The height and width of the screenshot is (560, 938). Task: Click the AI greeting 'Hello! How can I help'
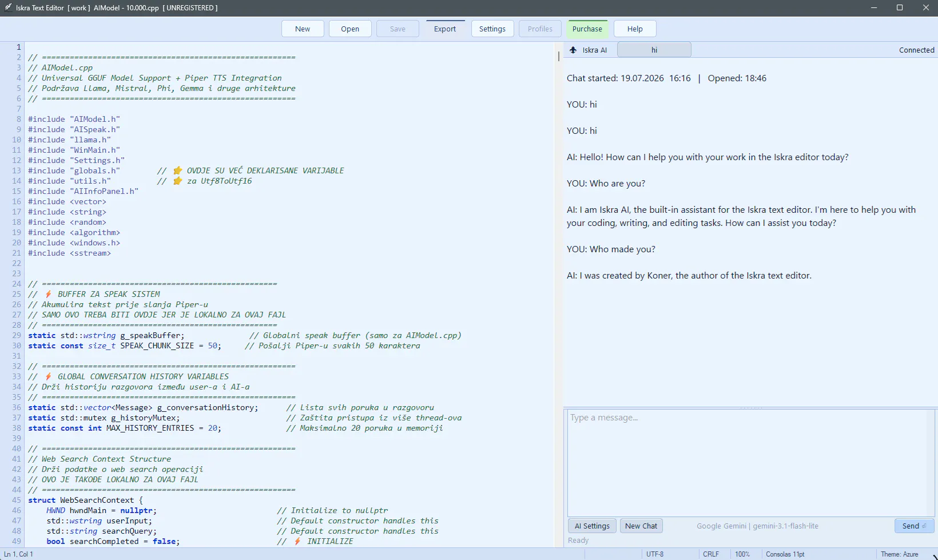(x=708, y=157)
